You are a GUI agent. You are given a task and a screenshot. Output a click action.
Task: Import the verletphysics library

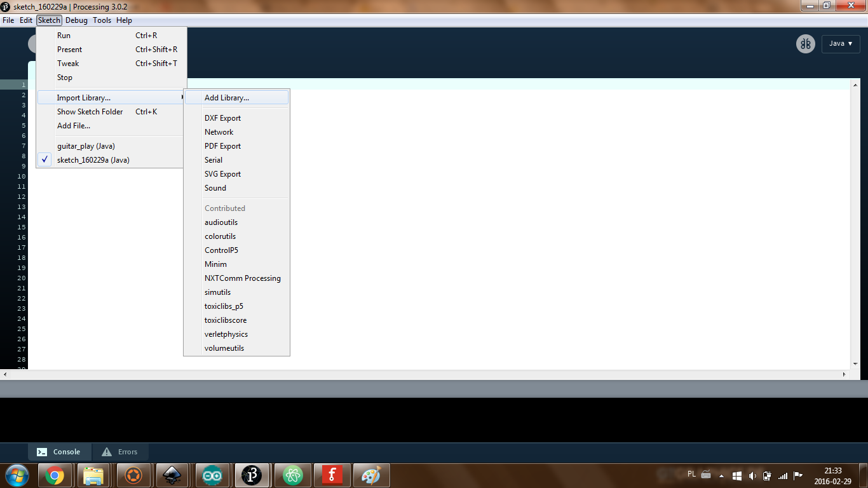point(236,334)
